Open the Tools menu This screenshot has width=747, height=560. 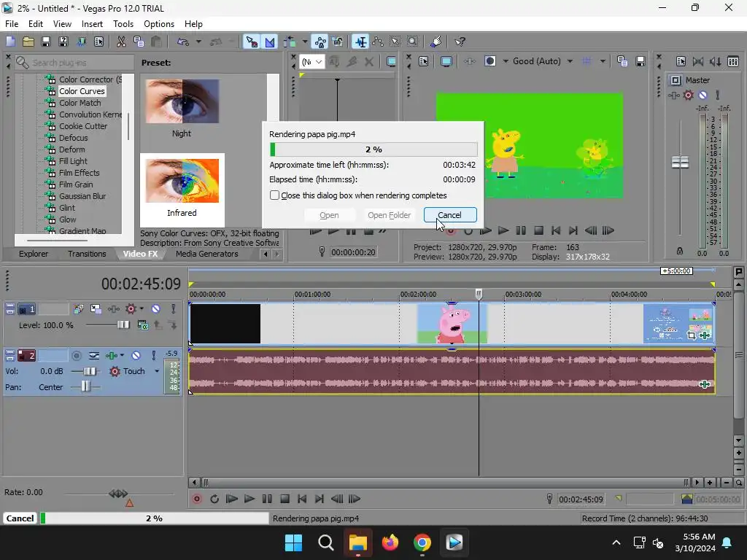pyautogui.click(x=123, y=24)
